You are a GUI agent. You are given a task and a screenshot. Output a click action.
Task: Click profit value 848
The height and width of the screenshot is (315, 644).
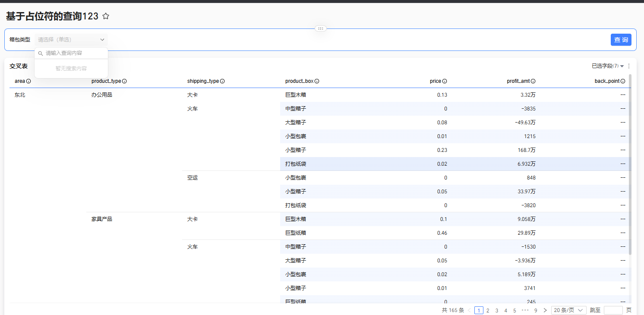point(531,178)
